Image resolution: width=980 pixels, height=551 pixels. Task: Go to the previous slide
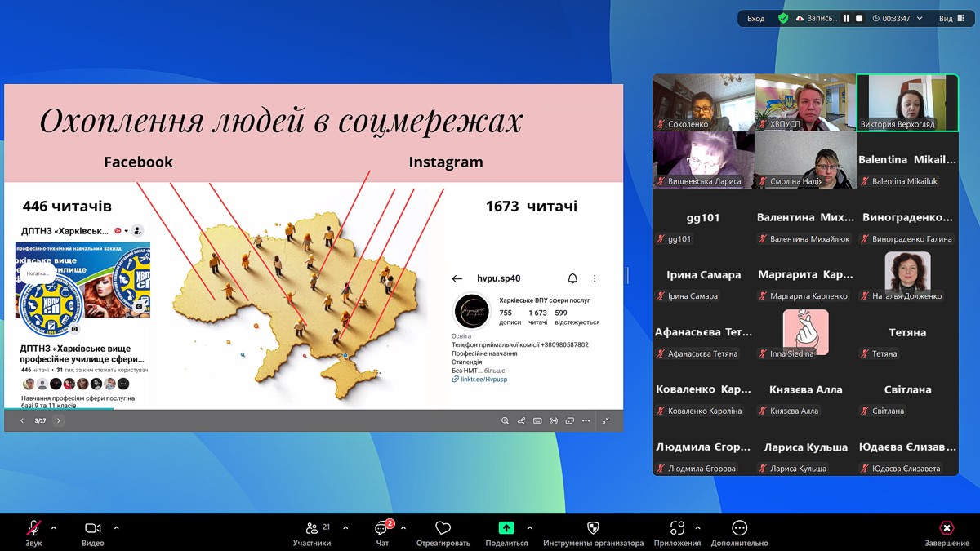pyautogui.click(x=22, y=421)
